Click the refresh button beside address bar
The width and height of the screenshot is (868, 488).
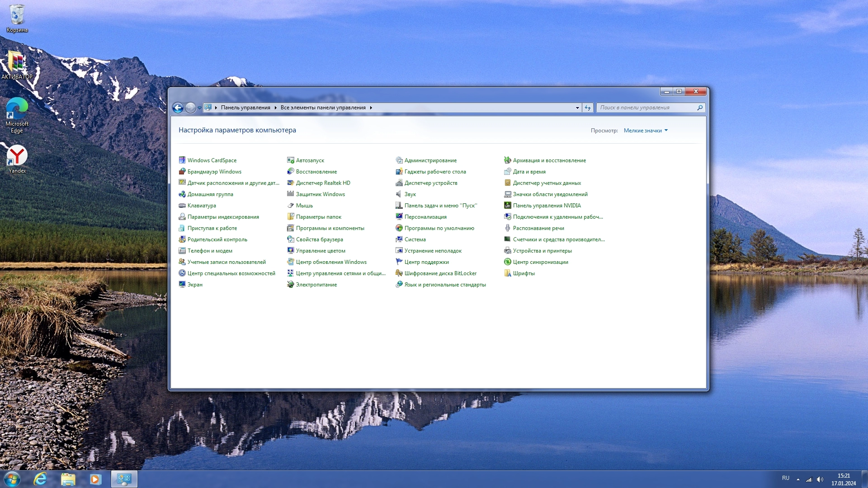pyautogui.click(x=587, y=108)
